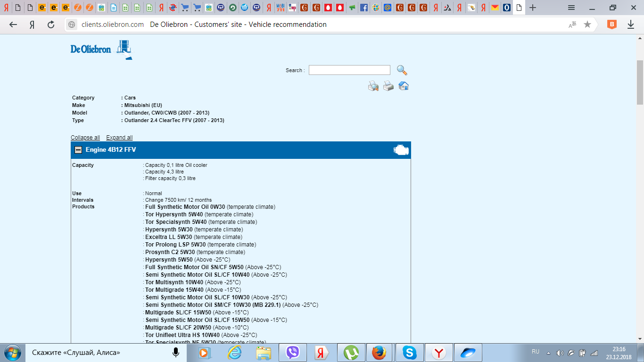Click Tor Specialsynth 5W40 product
Image resolution: width=644 pixels, height=362 pixels.
coord(176,222)
